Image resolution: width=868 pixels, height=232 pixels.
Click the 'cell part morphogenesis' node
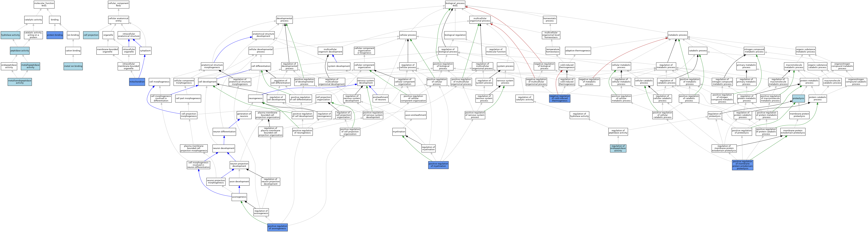click(x=188, y=98)
